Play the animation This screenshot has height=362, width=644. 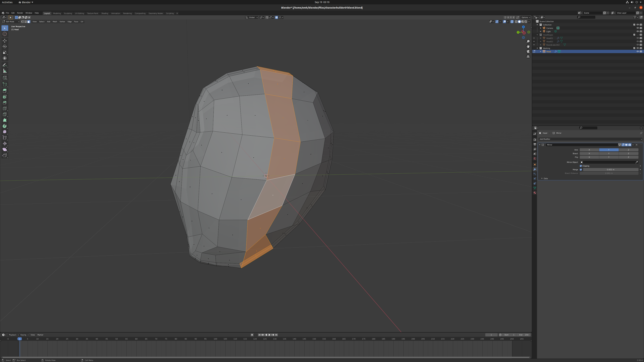[x=270, y=335]
